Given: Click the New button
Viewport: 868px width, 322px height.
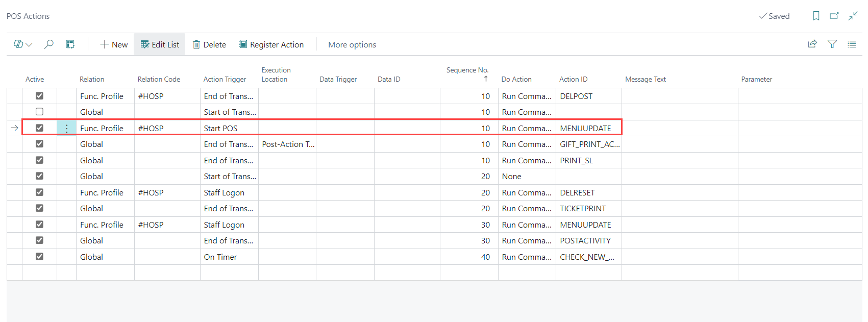Looking at the screenshot, I should click(x=114, y=44).
